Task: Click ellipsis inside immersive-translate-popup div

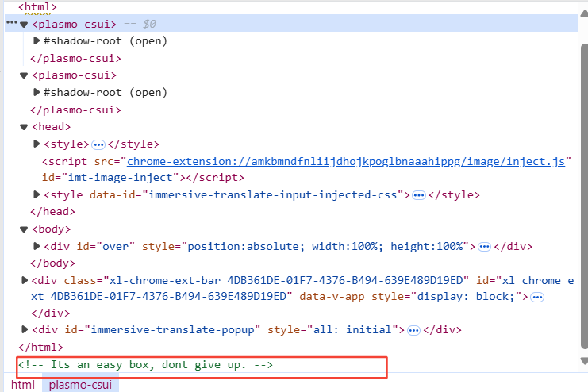Action: click(x=413, y=330)
